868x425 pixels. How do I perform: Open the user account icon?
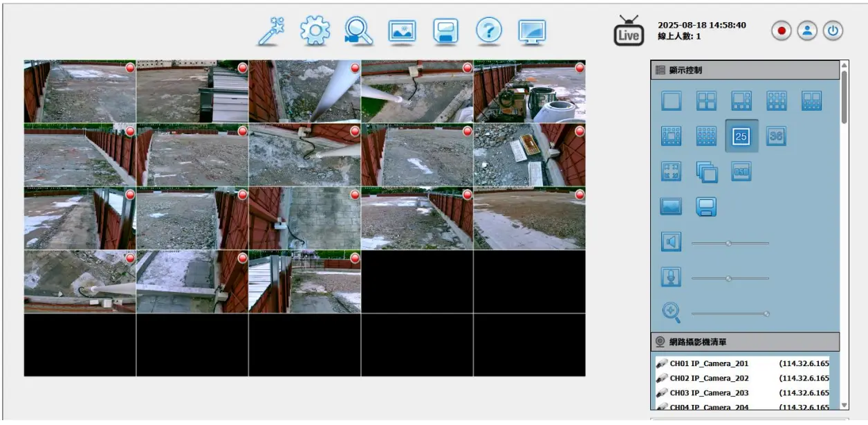coord(807,31)
